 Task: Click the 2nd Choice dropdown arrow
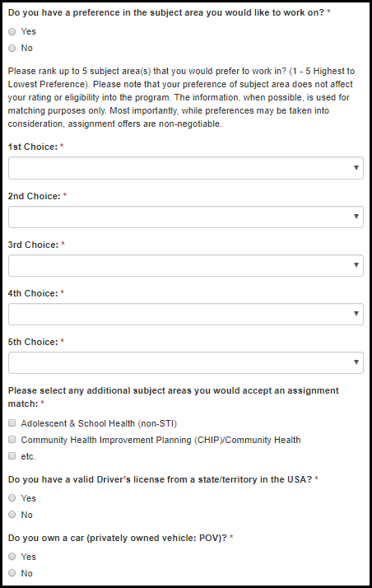(356, 217)
